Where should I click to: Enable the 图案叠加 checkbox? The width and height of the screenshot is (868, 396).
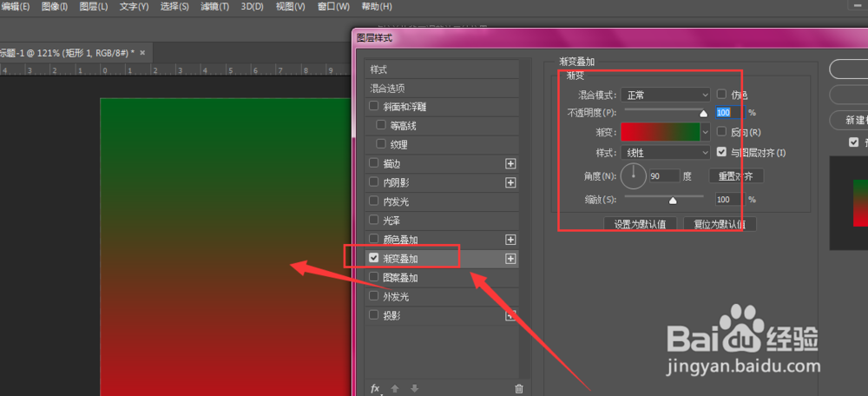point(373,277)
